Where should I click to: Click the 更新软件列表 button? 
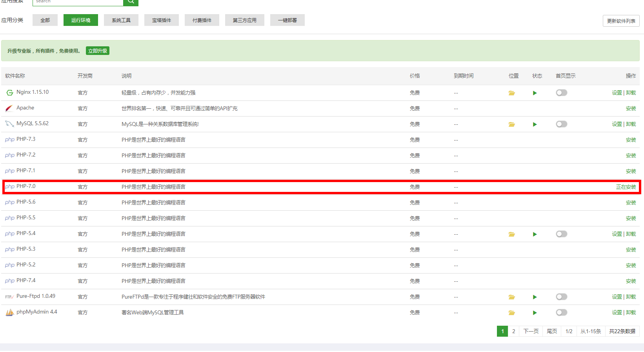(x=621, y=21)
